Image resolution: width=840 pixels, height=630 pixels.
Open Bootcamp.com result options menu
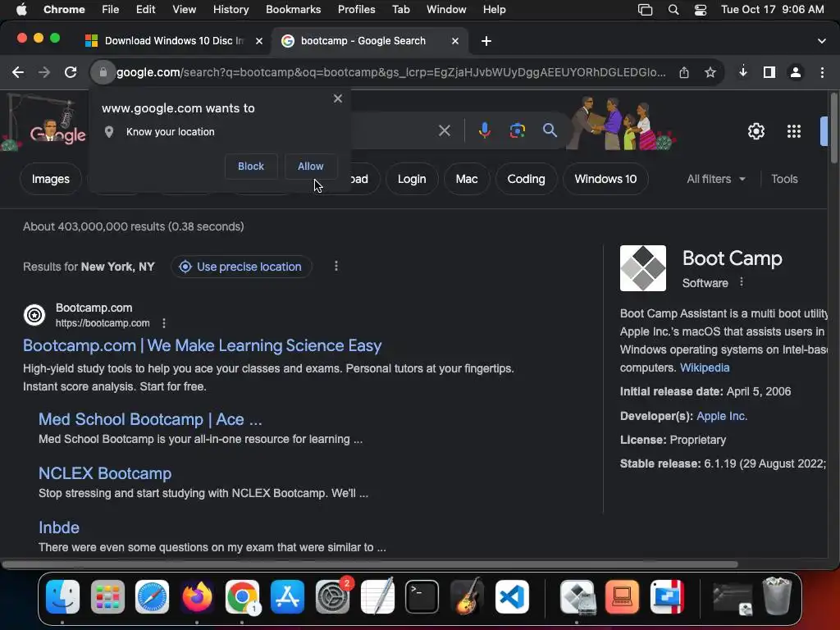(x=164, y=323)
